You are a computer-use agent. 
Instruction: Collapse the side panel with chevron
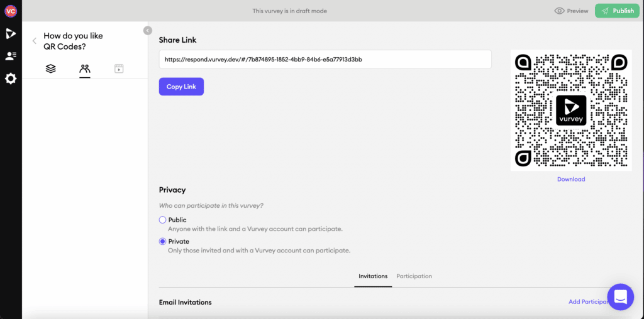coord(147,30)
